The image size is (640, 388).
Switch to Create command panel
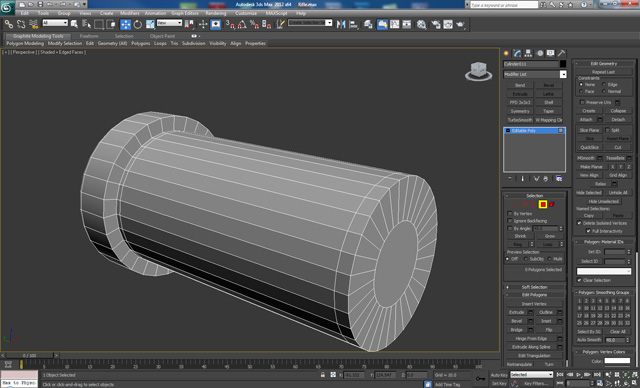507,53
